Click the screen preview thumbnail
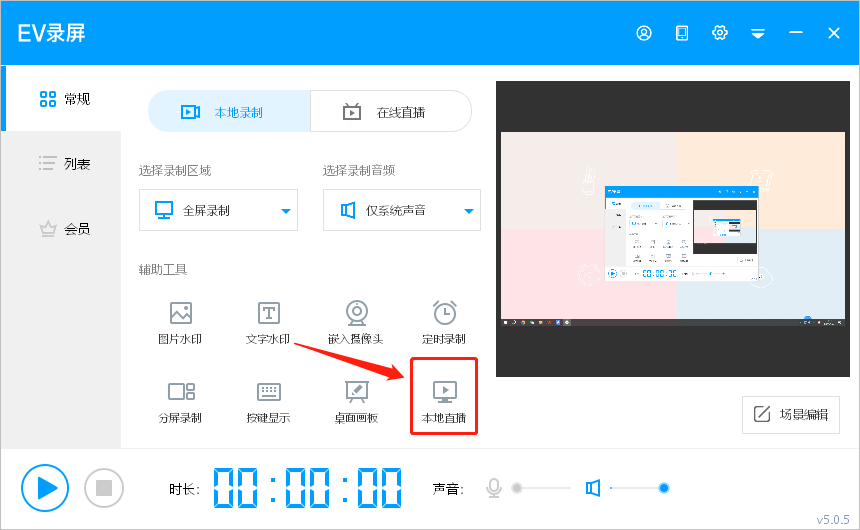Viewport: 860px width, 530px height. [x=672, y=229]
